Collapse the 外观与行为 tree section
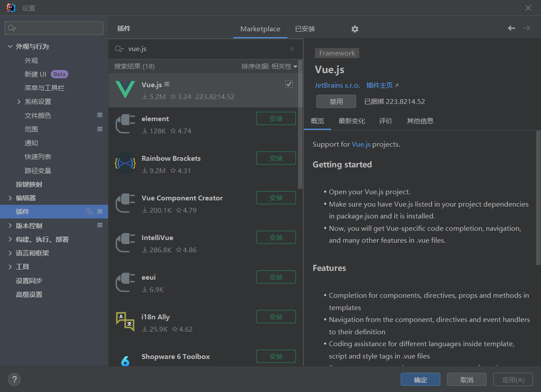This screenshot has height=392, width=541. coord(10,47)
